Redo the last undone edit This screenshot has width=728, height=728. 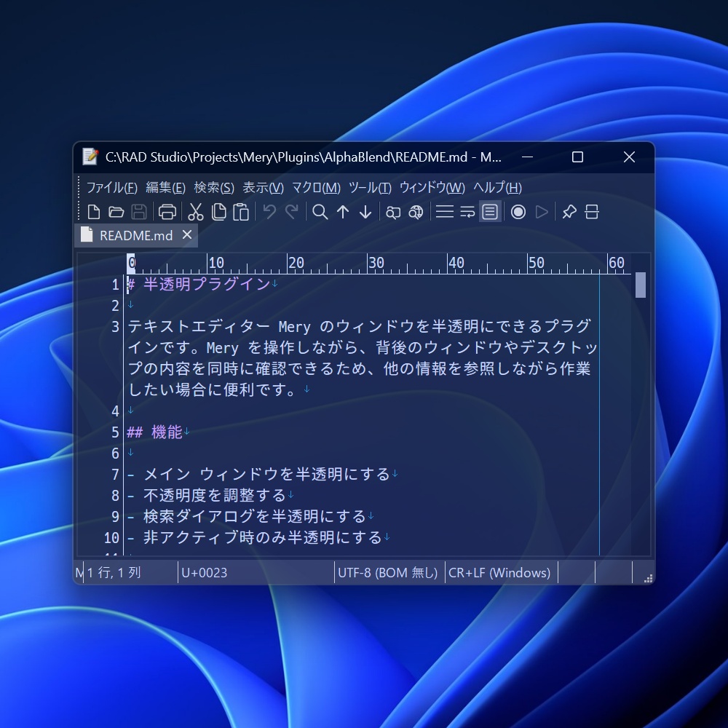[x=292, y=212]
